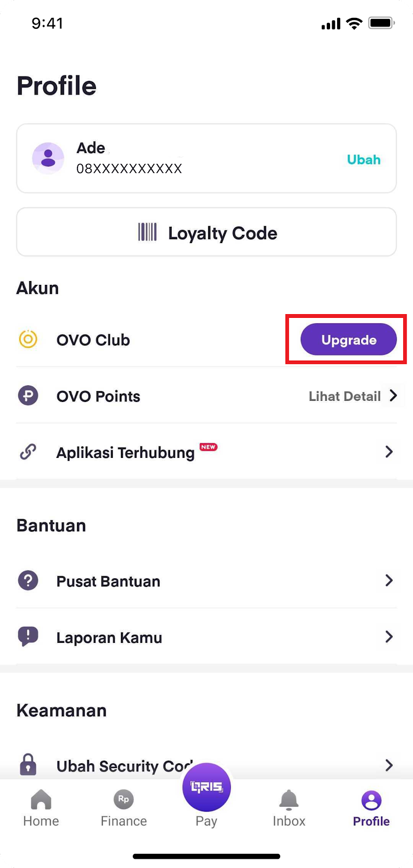Viewport: 413px width, 868px height.
Task: Open the Inbox tab
Action: tap(289, 808)
